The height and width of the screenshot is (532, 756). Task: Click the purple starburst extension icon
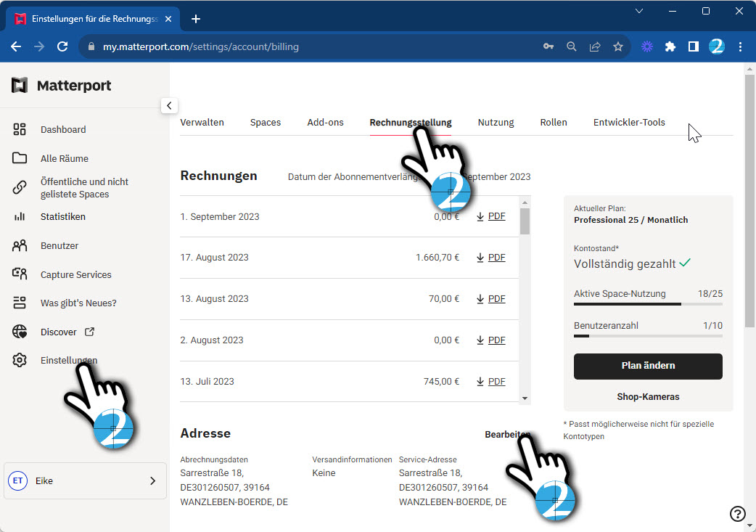[647, 46]
